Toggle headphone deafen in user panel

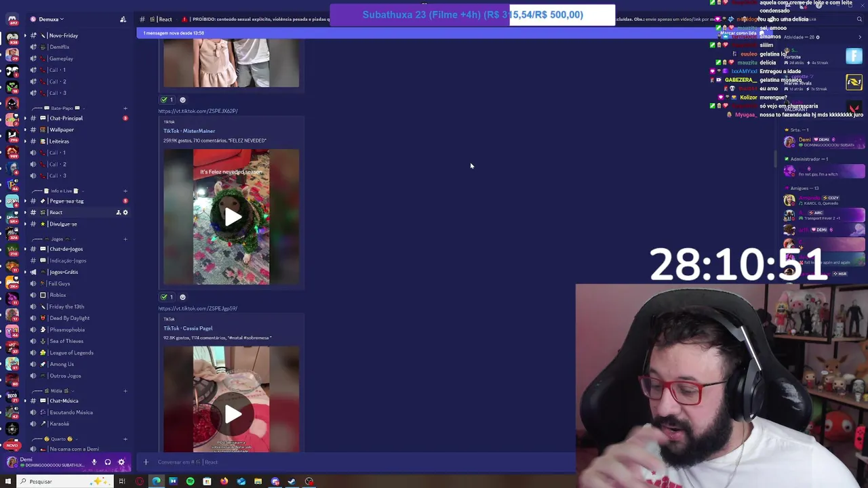click(x=107, y=462)
